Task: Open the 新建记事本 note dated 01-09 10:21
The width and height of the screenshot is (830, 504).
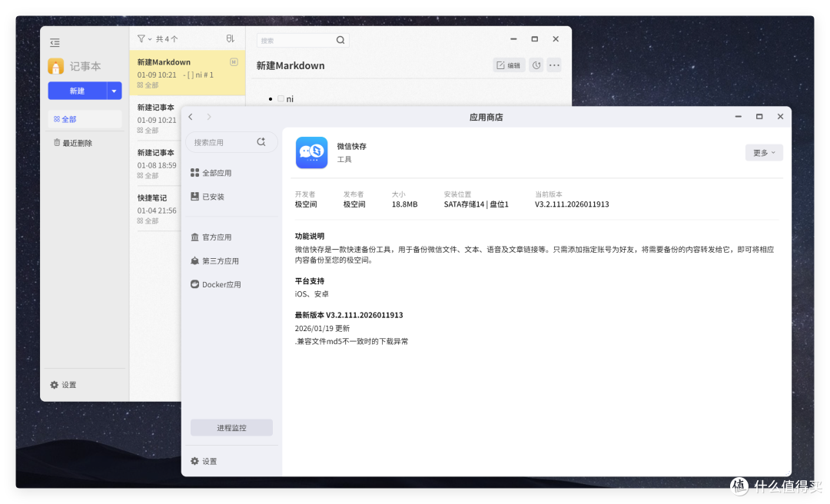Action: point(157,118)
